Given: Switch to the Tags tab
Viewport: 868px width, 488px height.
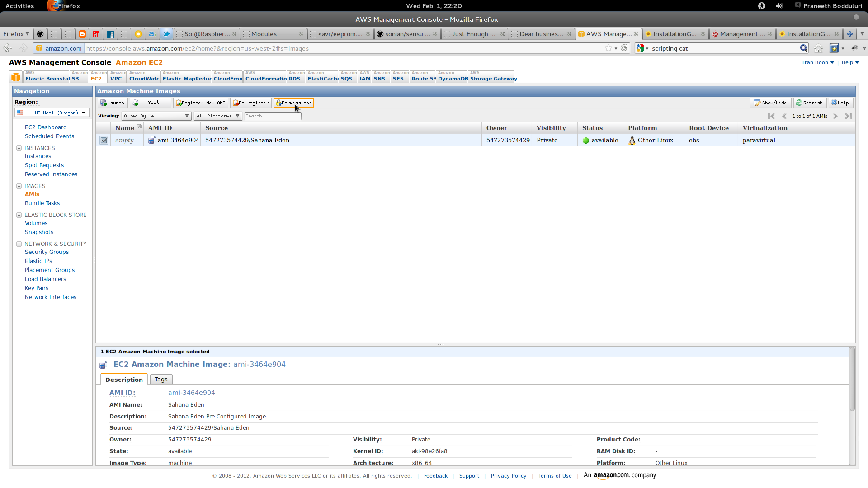Looking at the screenshot, I should [x=161, y=380].
